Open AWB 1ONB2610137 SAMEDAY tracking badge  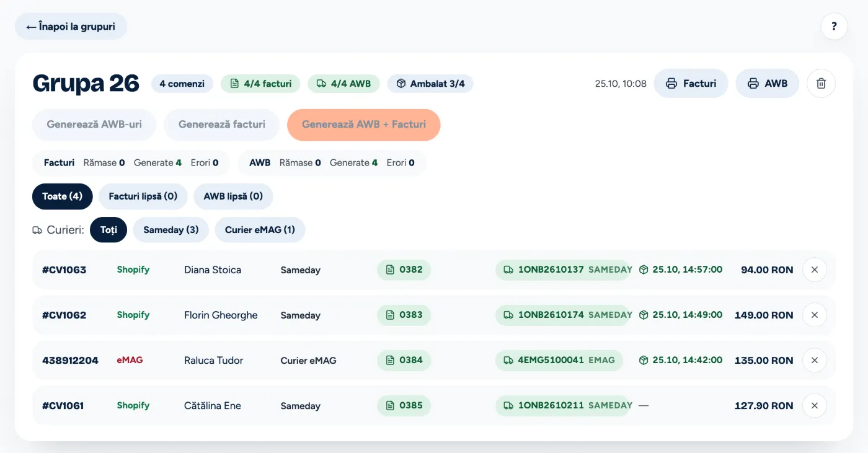click(x=562, y=270)
